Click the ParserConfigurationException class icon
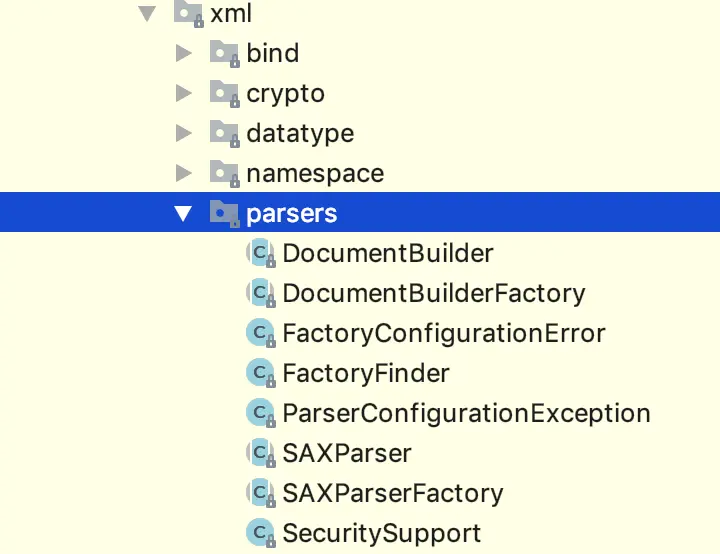720x554 pixels. coord(260,413)
